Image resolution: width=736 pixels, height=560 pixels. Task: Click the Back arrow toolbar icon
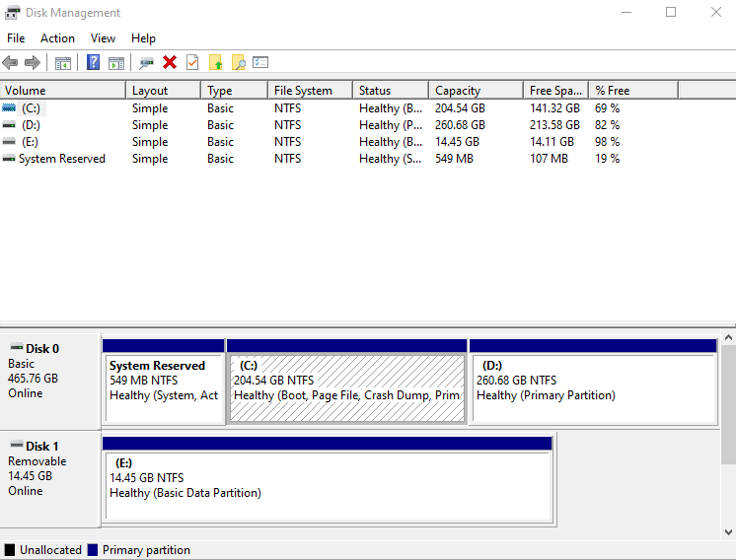point(10,62)
